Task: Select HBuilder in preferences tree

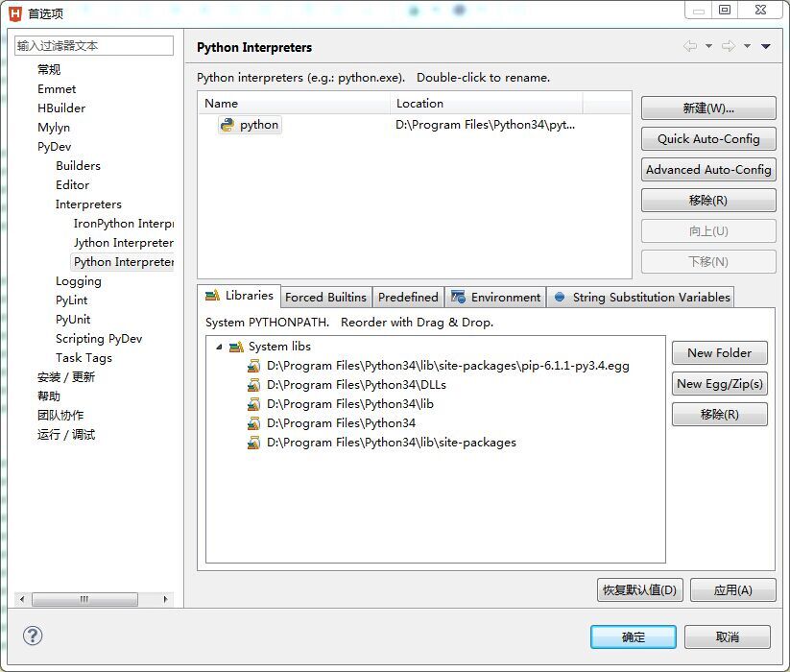Action: click(x=61, y=108)
